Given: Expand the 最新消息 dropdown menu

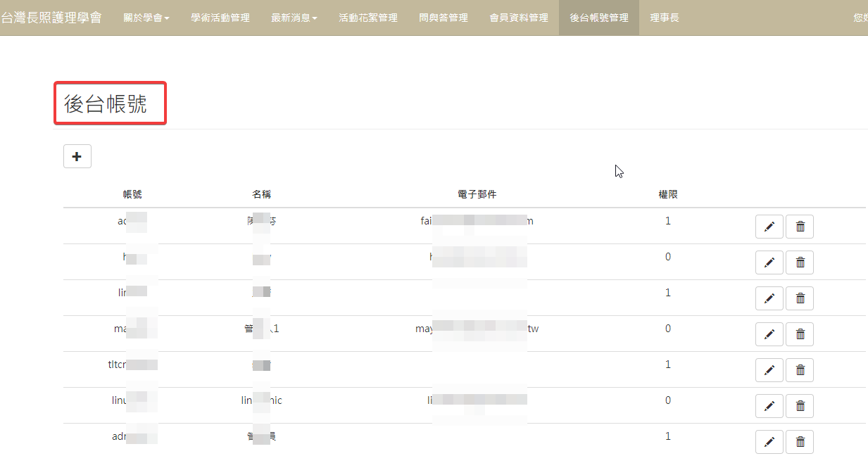Looking at the screenshot, I should click(294, 18).
